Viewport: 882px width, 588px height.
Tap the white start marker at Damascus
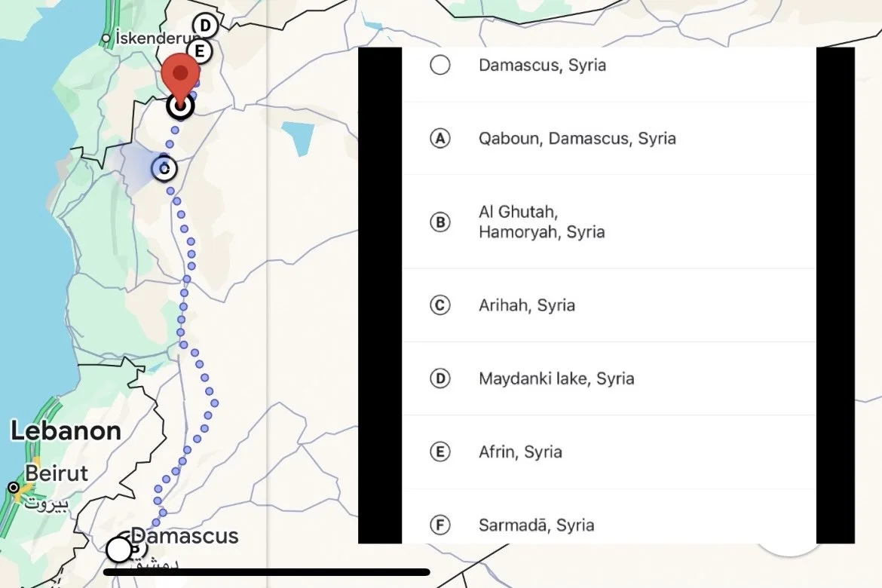[x=119, y=550]
